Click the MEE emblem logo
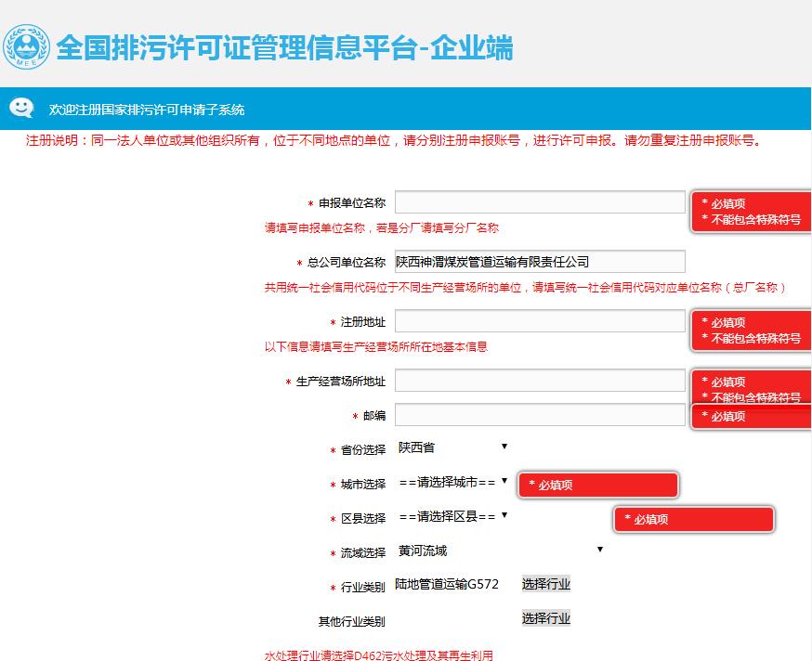The image size is (812, 661). coord(26,47)
